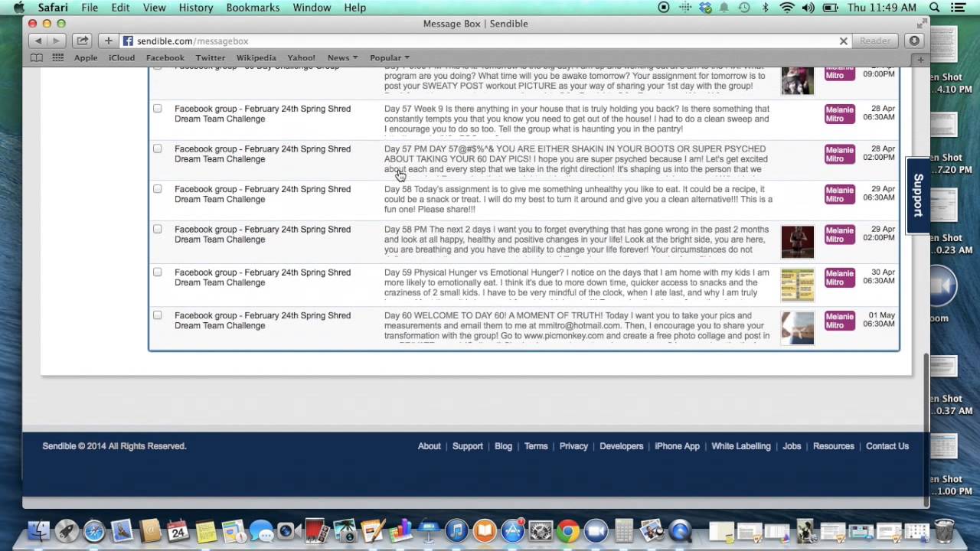Click Melanie Mitro tag on Day 57 Week 9 row

click(839, 114)
